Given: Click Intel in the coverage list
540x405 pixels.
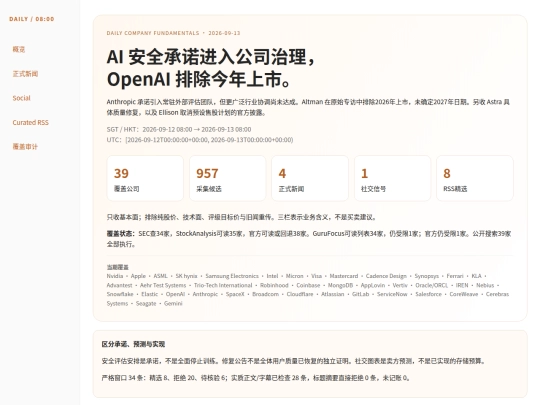Looking at the screenshot, I should [272, 276].
